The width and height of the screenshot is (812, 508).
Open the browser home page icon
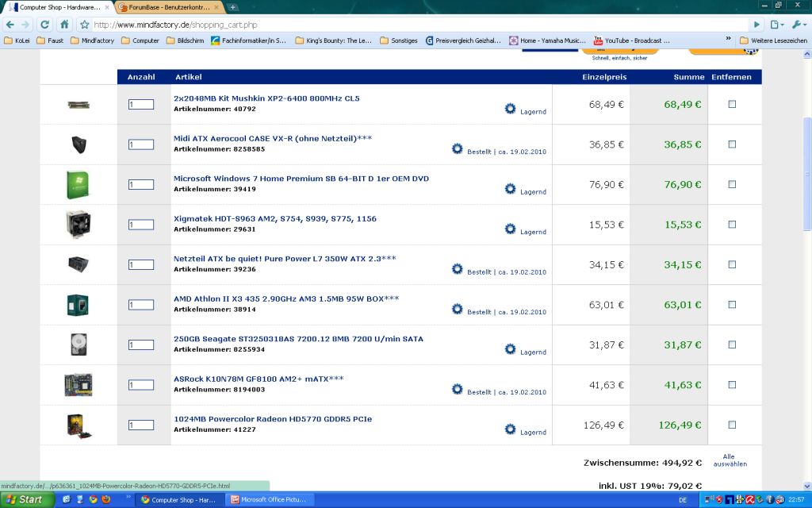(x=64, y=25)
